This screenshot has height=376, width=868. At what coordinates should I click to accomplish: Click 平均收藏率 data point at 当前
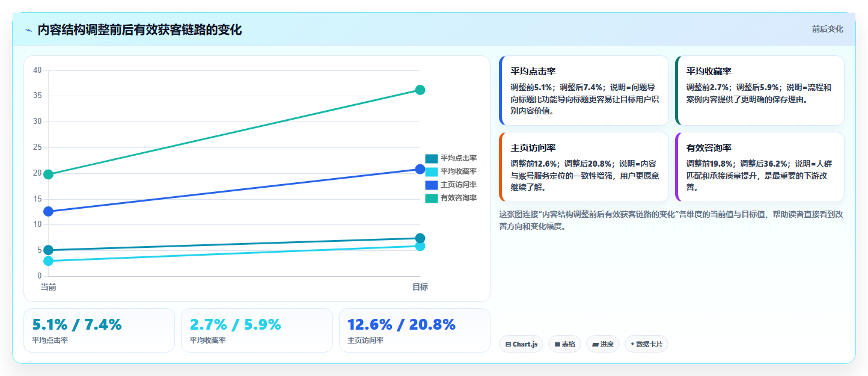(49, 261)
